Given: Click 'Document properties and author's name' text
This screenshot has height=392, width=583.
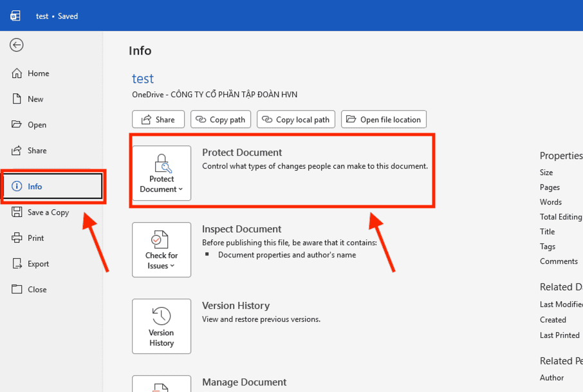Looking at the screenshot, I should (287, 255).
